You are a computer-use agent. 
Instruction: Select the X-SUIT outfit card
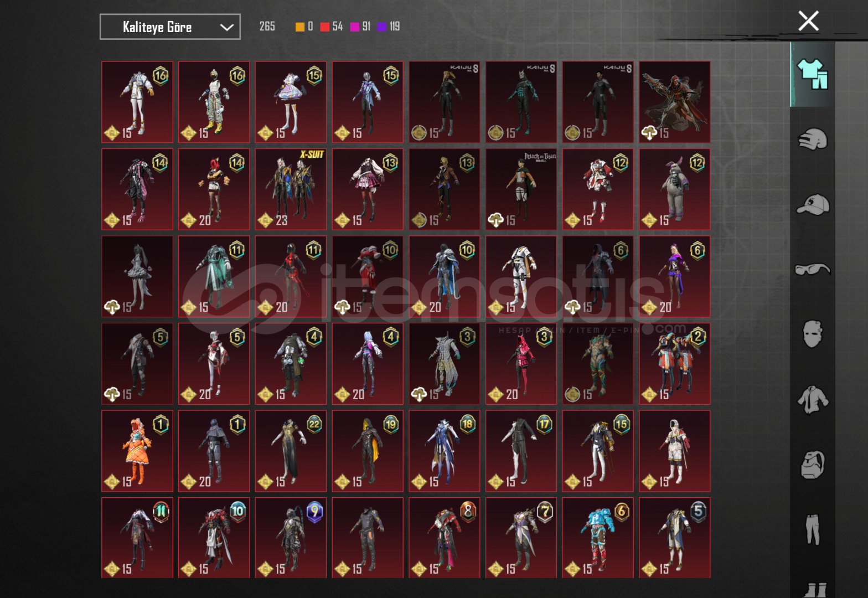(291, 189)
